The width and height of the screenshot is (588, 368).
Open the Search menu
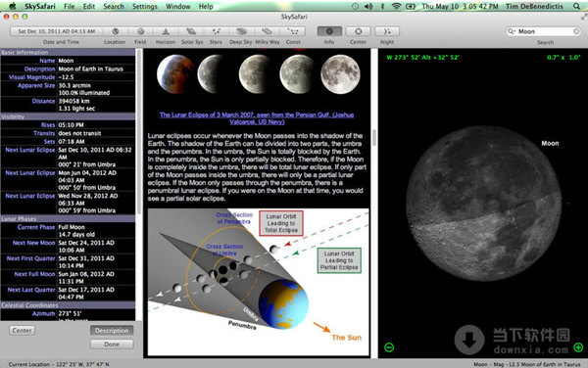(114, 7)
